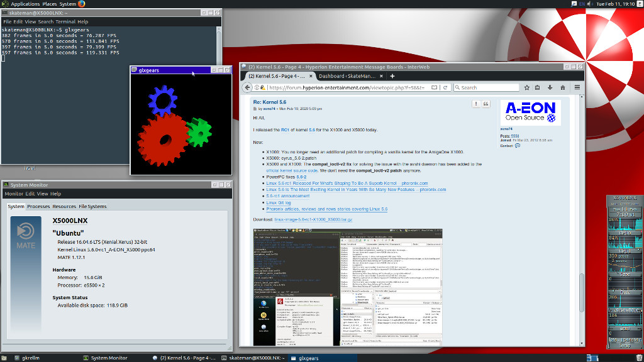
Task: Open the terminal Edit menu
Action: tap(18, 22)
